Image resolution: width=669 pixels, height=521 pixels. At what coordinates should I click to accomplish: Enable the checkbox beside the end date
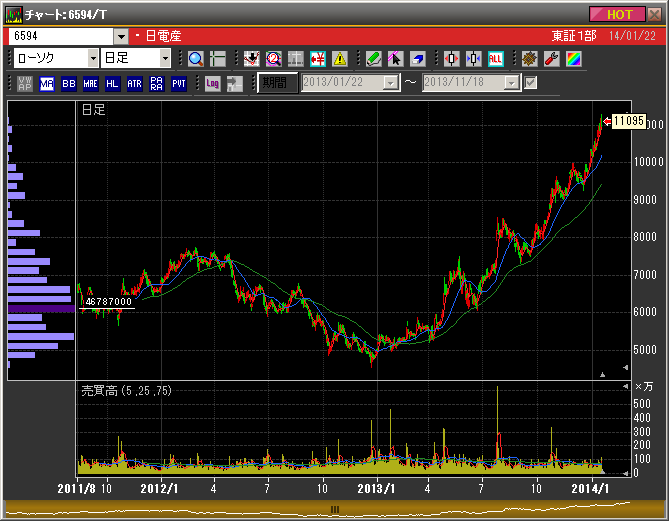pyautogui.click(x=531, y=83)
